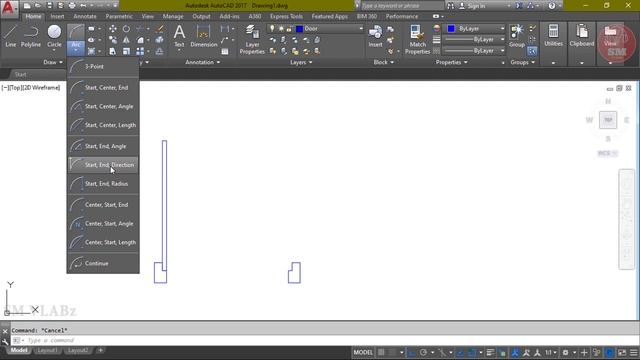Click the Sign In button
640x360 pixels.
click(x=472, y=6)
